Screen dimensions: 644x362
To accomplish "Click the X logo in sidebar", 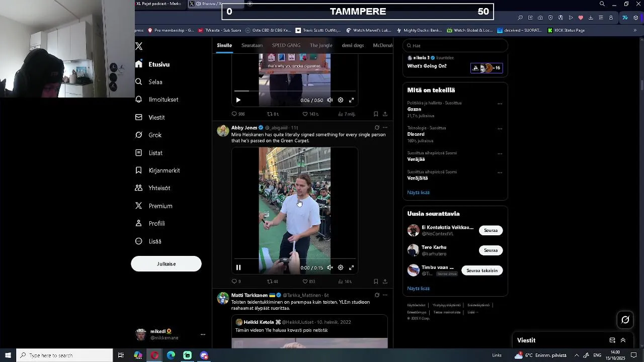I will point(139,46).
